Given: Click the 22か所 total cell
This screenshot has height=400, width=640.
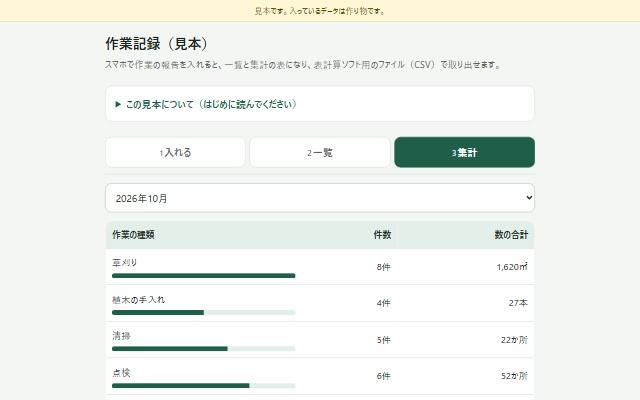Looking at the screenshot, I should coord(514,340).
